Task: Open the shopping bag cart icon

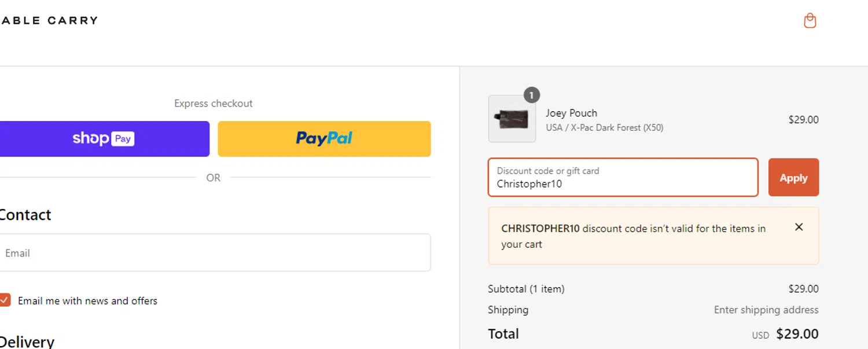Action: pos(810,21)
